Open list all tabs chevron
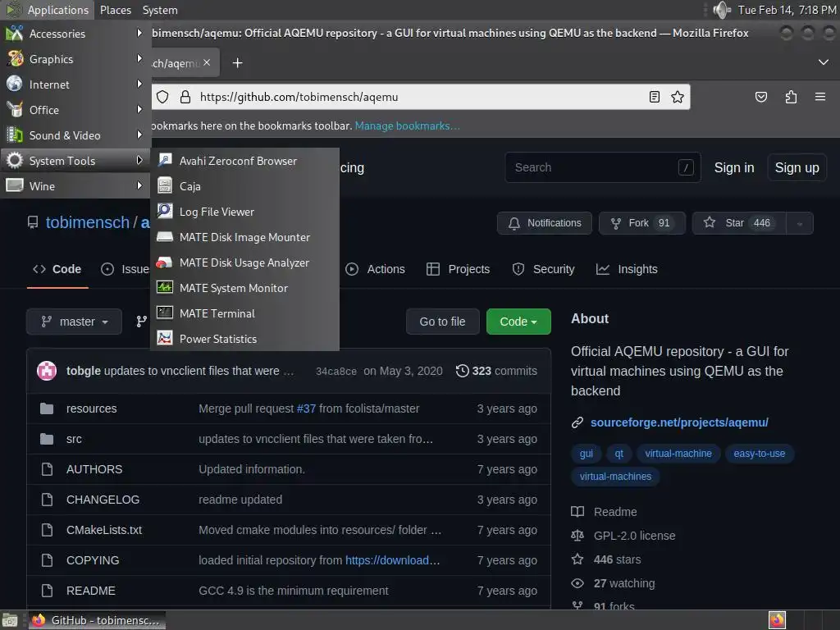The width and height of the screenshot is (840, 630). [824, 62]
